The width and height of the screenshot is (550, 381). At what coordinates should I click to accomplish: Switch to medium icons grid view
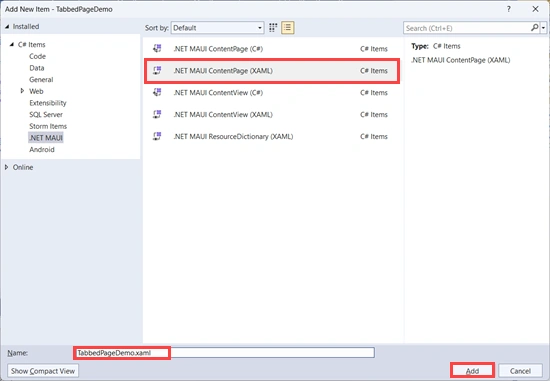tap(273, 28)
